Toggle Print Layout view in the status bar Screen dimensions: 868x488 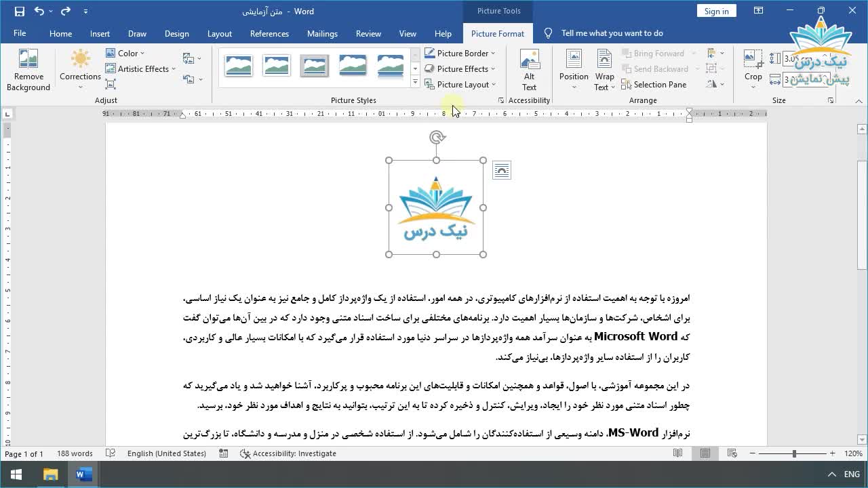(x=705, y=453)
